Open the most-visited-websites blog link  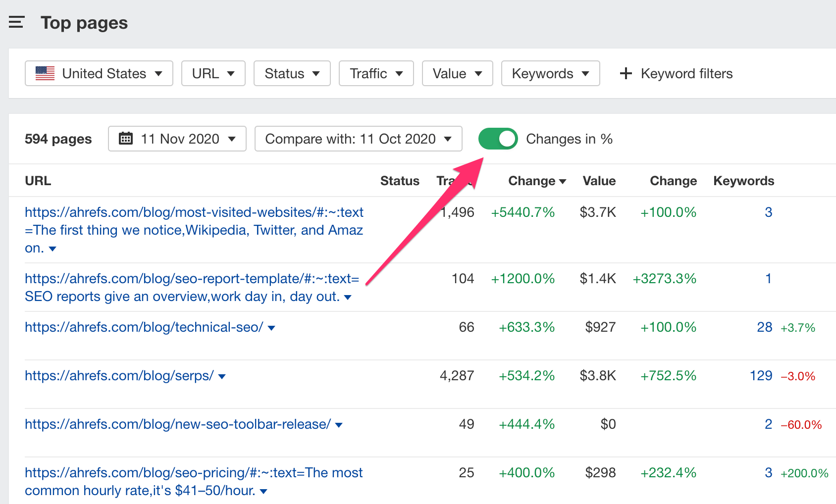pyautogui.click(x=193, y=212)
